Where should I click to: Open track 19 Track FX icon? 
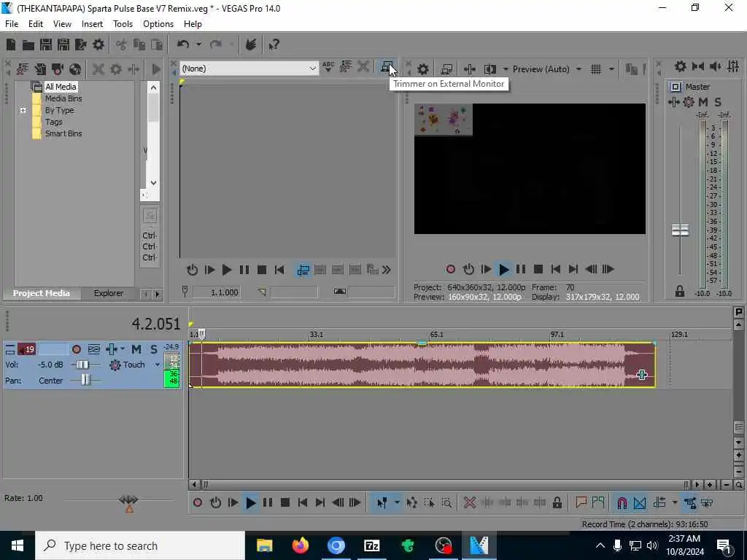(112, 349)
